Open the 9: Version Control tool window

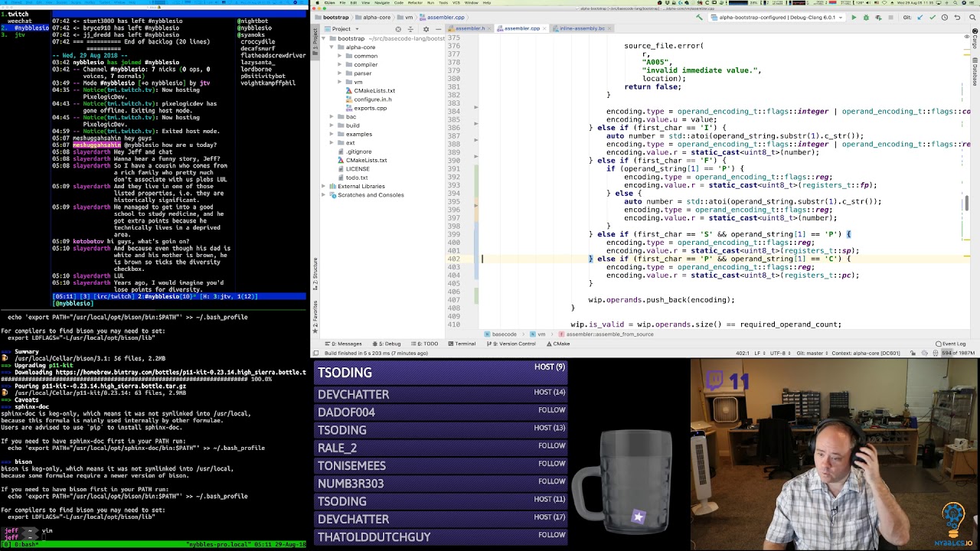tap(512, 344)
